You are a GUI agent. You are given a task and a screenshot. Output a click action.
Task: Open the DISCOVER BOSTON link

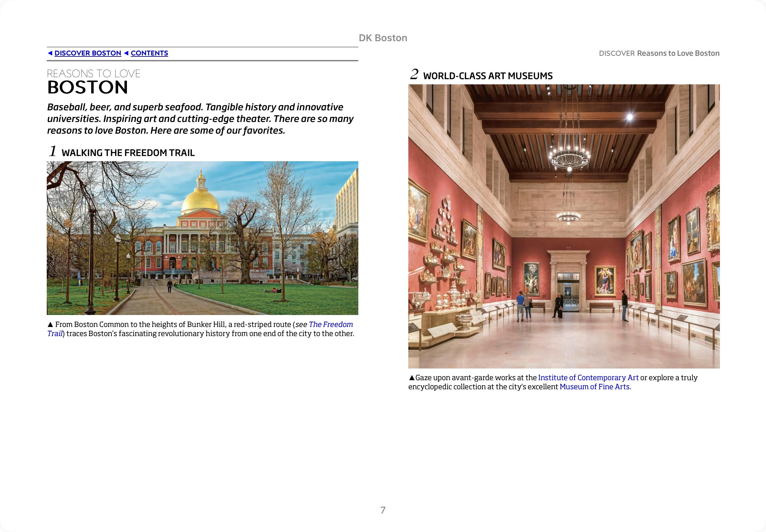tap(88, 53)
